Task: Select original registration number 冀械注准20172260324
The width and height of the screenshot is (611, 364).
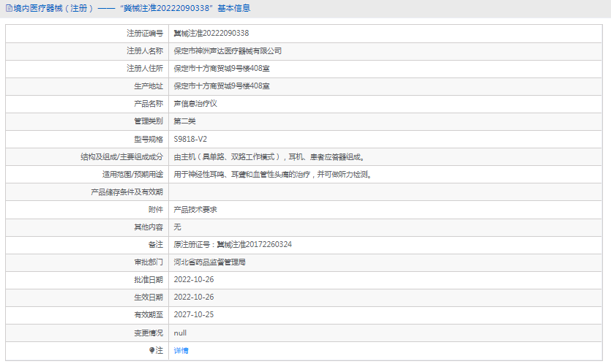Action: (254, 244)
